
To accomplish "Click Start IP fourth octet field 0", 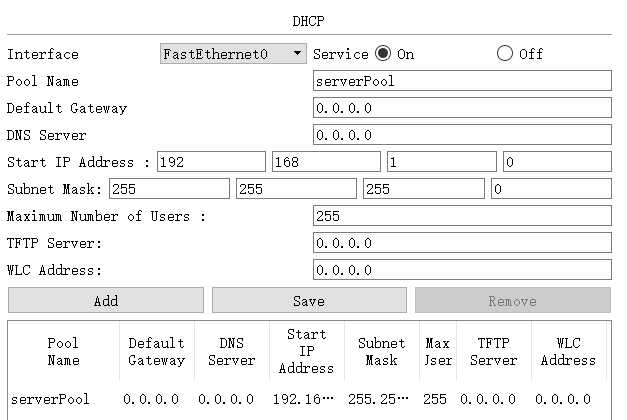I will (x=557, y=162).
